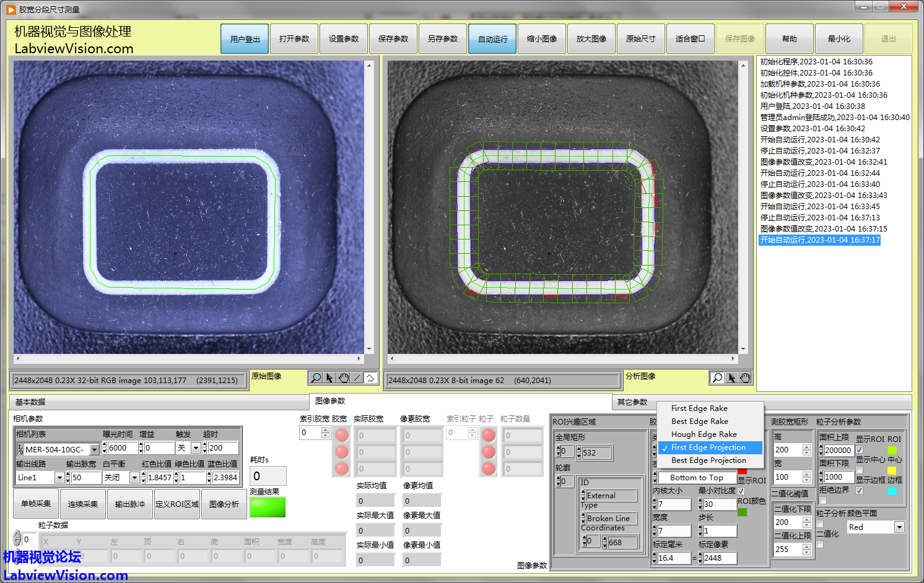Select pan hand tool under analysis image (分析图像)
The image size is (924, 583).
[745, 378]
